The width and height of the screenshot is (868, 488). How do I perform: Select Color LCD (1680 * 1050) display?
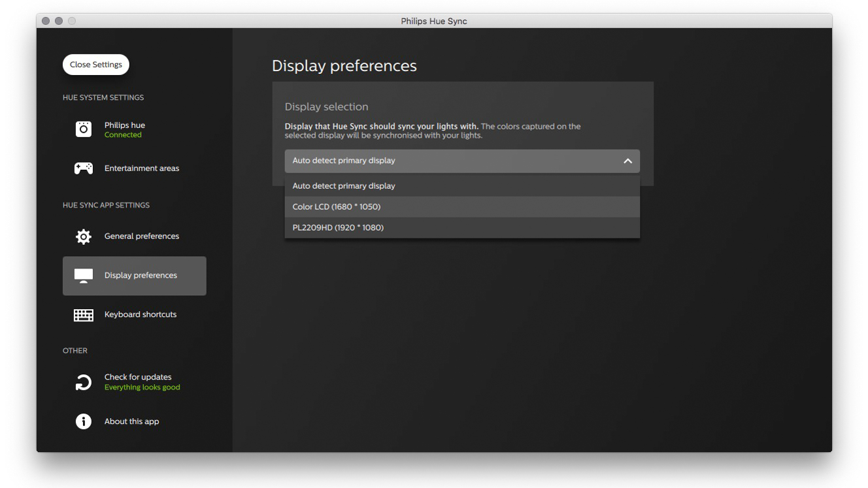tap(462, 207)
